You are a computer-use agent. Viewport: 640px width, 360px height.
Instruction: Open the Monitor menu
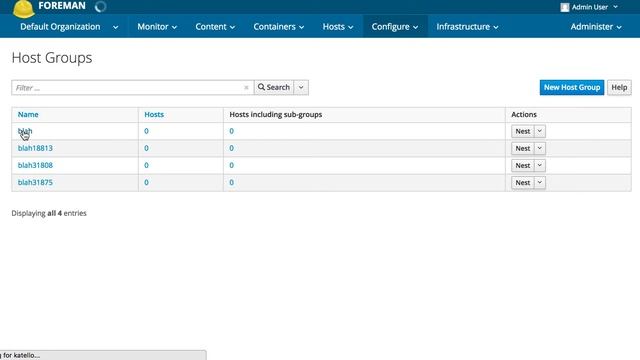157,27
